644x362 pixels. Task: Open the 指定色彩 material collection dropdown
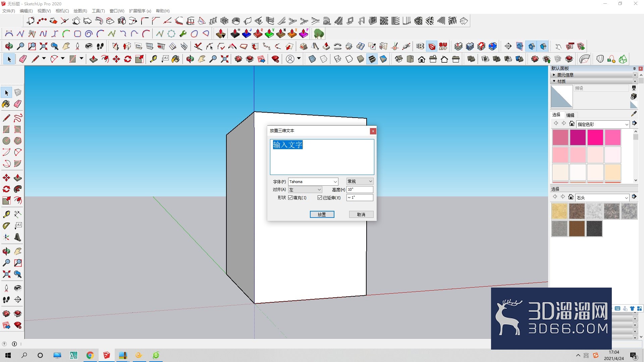tap(603, 124)
